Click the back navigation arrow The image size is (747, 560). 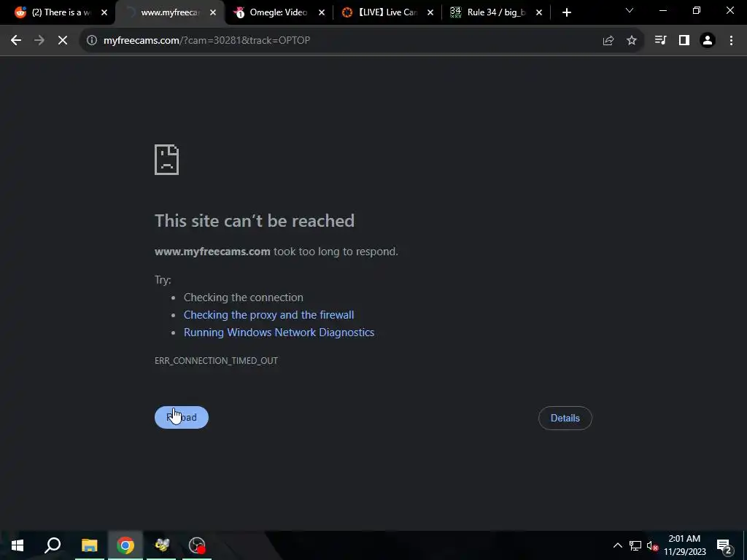click(16, 41)
